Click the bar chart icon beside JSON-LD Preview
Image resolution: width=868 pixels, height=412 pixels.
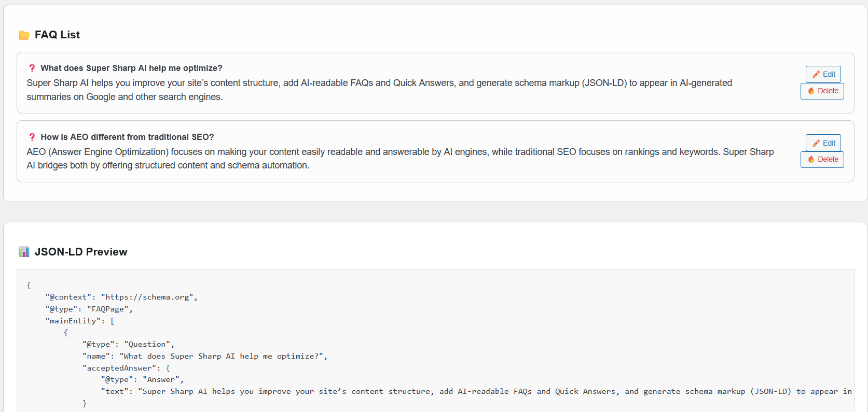pyautogui.click(x=24, y=252)
